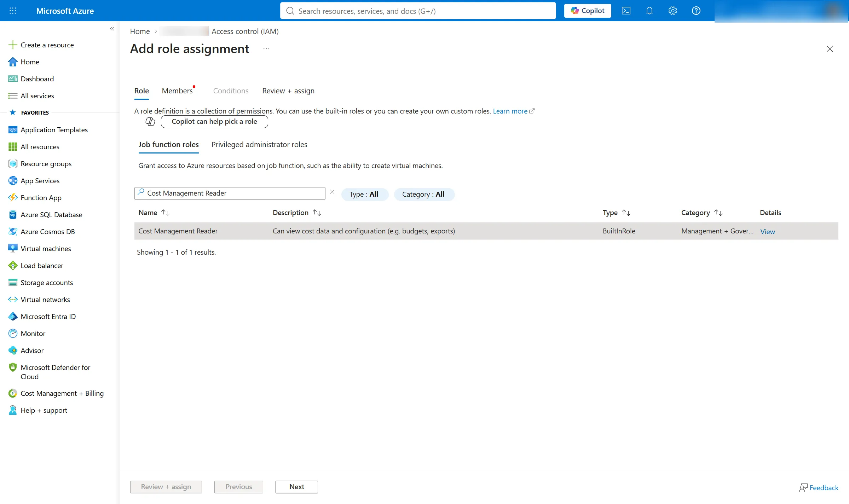Viewport: 849px width, 504px height.
Task: Open the Access control (IAM) breadcrumb
Action: 245,31
